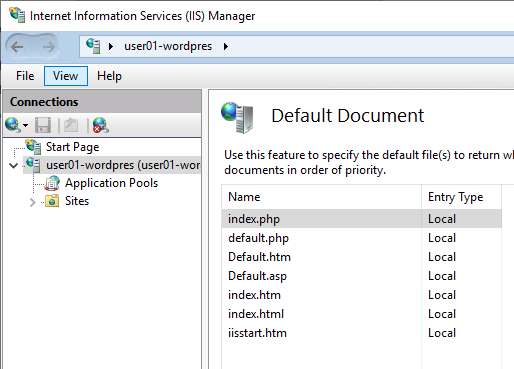The image size is (514, 369).
Task: Sort by the Name column header
Action: point(321,197)
